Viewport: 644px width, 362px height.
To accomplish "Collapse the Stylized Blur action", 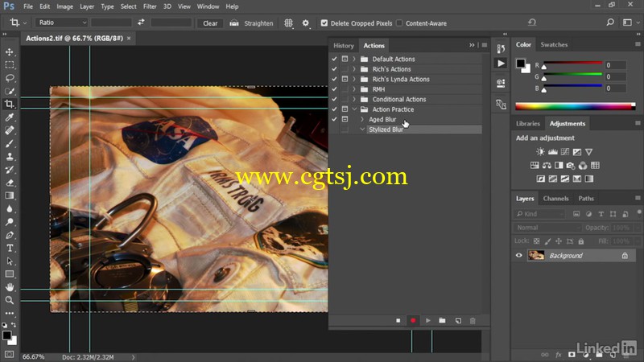I will point(361,130).
